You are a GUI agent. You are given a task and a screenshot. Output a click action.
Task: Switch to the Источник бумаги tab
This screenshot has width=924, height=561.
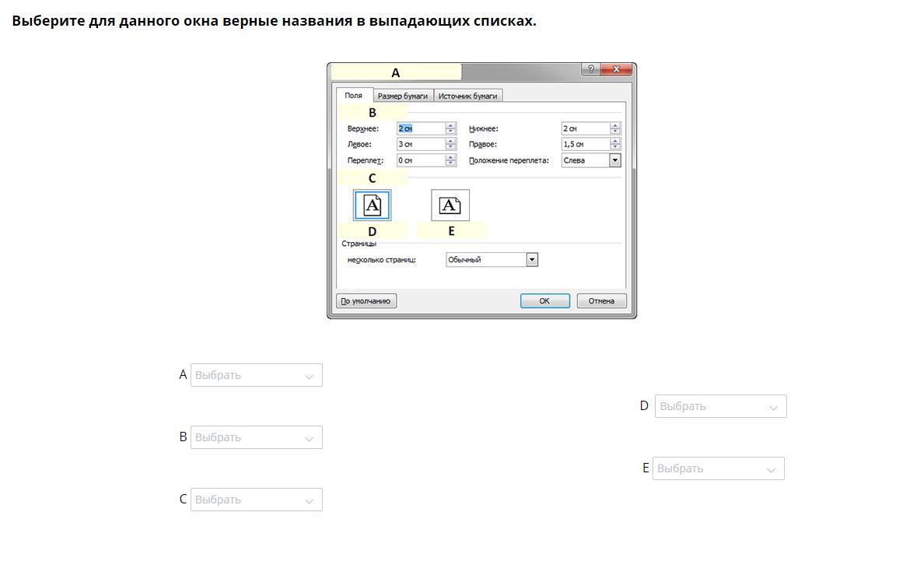coord(468,96)
